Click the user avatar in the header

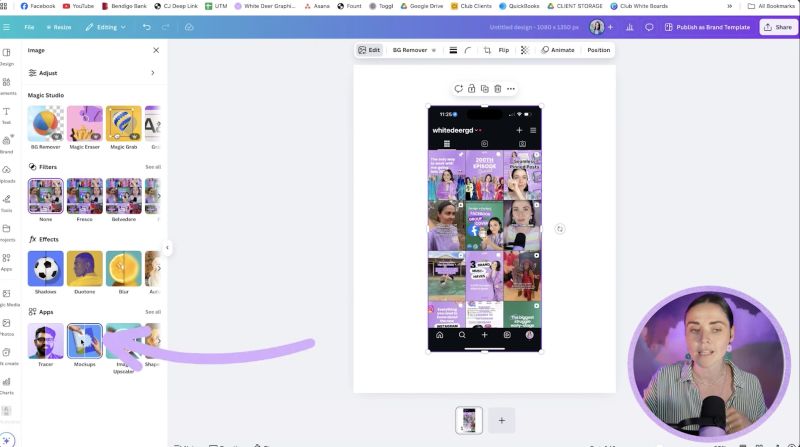[x=596, y=27]
